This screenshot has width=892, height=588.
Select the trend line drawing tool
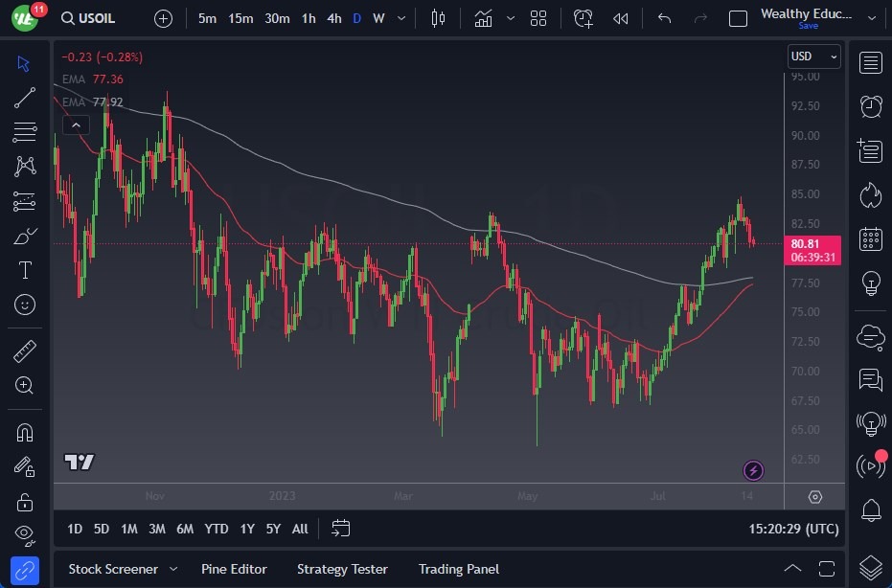(x=24, y=98)
